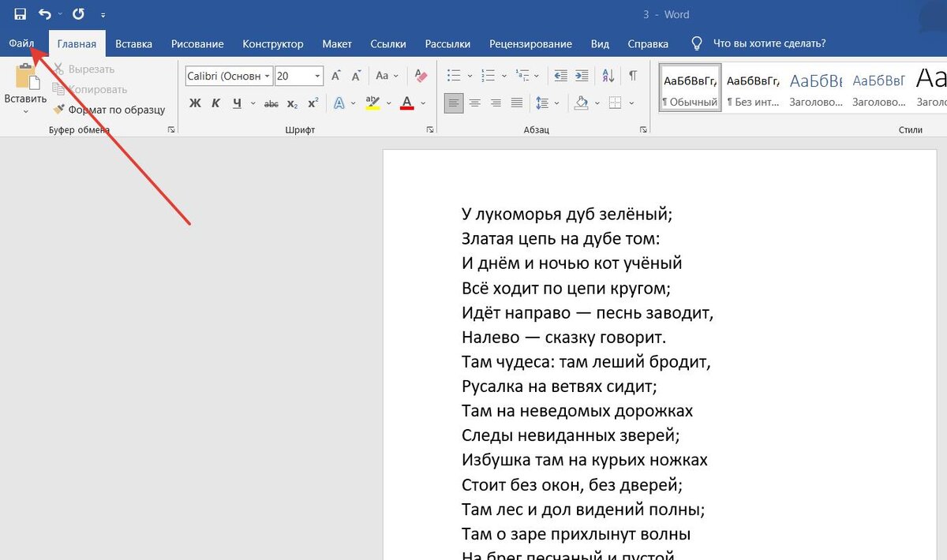Apply multilevel list
The height and width of the screenshot is (560, 947).
point(522,77)
